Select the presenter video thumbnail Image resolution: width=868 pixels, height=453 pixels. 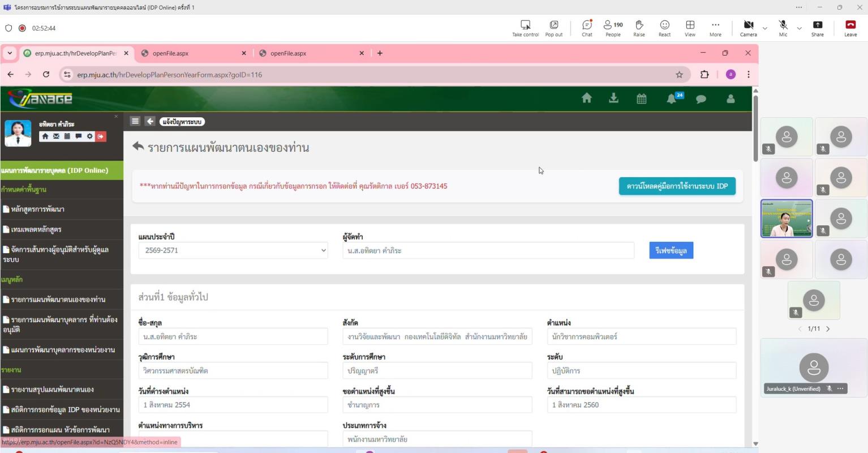click(x=786, y=218)
